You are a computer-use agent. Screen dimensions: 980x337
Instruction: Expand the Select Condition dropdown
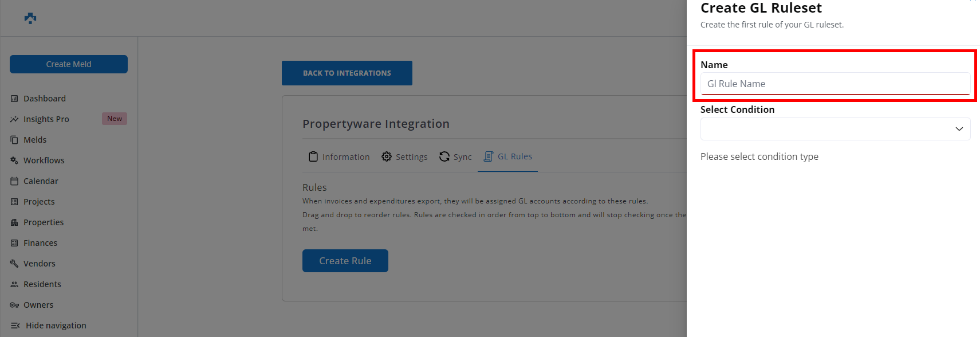point(835,129)
